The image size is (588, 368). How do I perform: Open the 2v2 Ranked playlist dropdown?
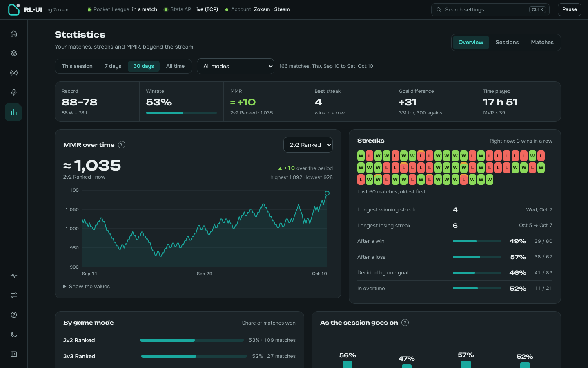tap(308, 145)
